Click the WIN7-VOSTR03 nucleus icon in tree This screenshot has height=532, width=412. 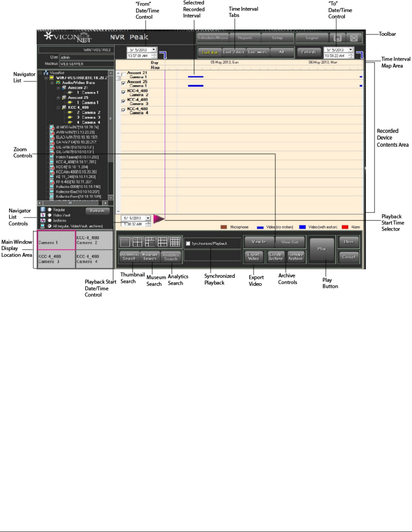(51, 78)
